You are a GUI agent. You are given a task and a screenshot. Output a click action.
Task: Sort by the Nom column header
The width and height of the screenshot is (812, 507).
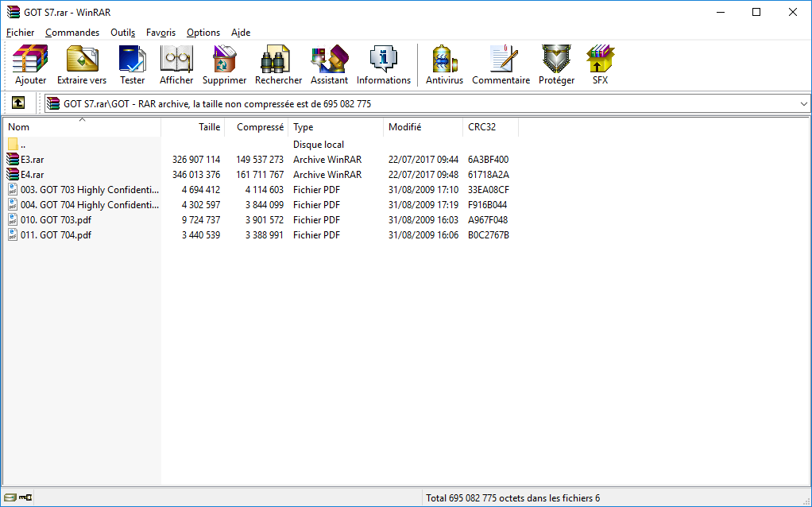pos(82,127)
